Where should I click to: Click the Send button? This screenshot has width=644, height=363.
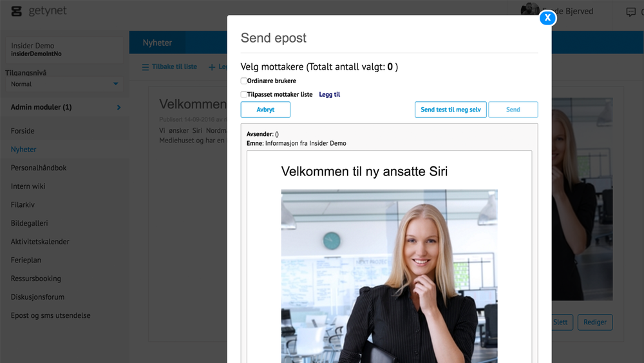[x=513, y=110]
